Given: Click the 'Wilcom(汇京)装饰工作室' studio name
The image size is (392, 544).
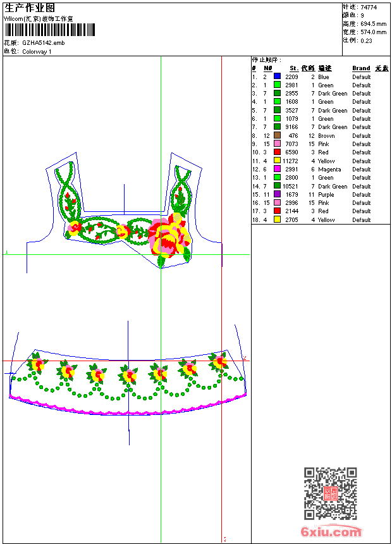Looking at the screenshot, I should (39, 19).
